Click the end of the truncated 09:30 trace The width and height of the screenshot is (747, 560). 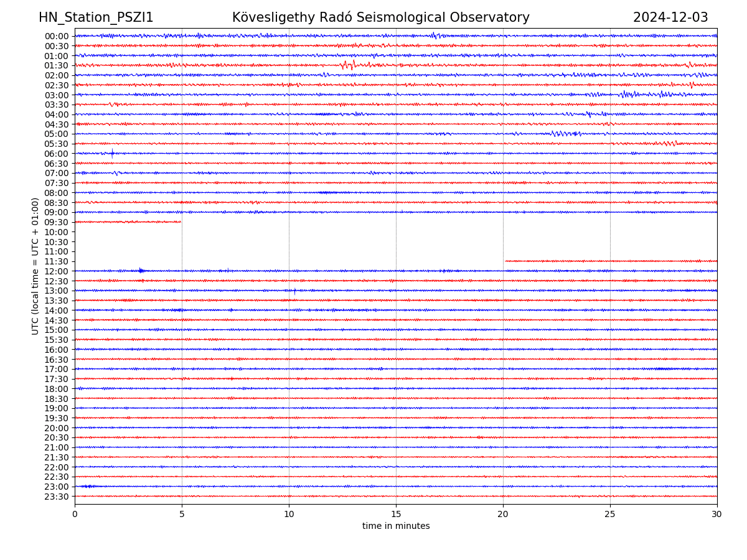[x=181, y=222]
